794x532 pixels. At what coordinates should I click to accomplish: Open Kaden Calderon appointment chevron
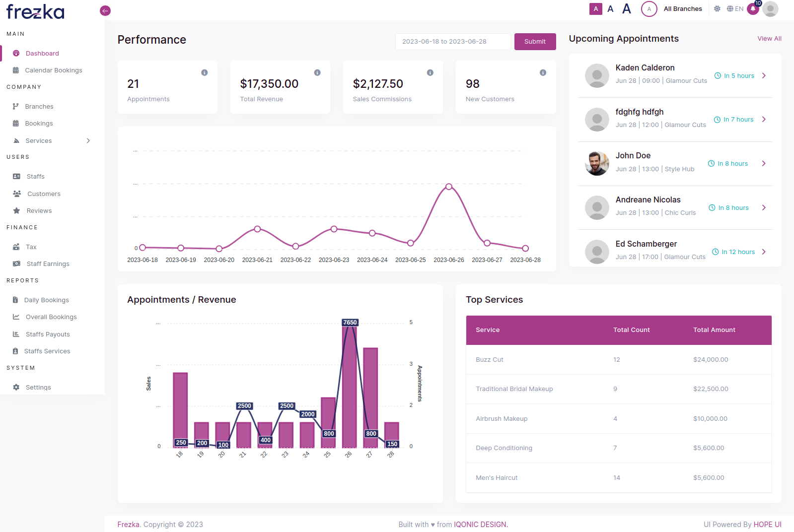[764, 75]
